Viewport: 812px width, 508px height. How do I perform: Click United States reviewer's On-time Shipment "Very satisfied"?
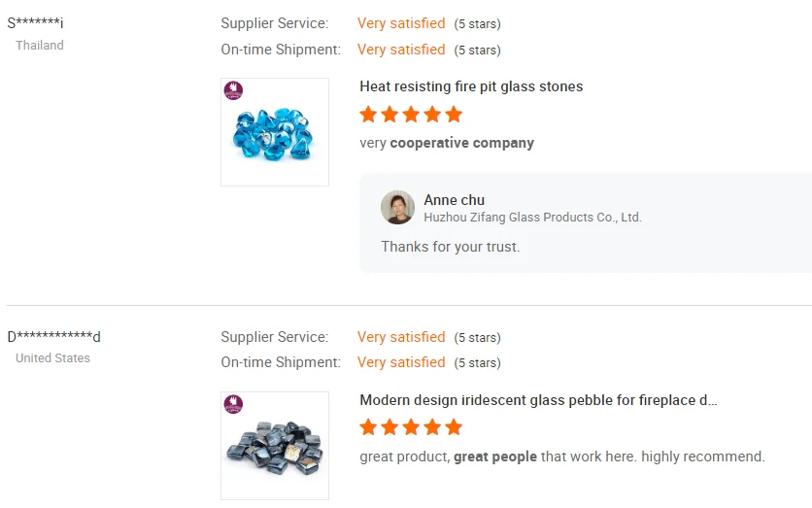pos(401,362)
